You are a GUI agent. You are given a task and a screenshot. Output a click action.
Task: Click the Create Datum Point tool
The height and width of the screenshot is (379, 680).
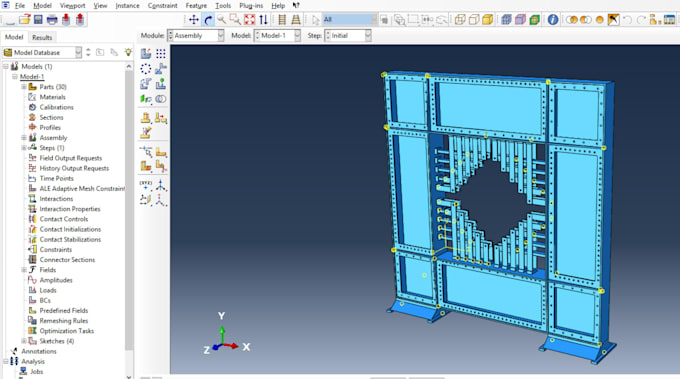pyautogui.click(x=146, y=185)
